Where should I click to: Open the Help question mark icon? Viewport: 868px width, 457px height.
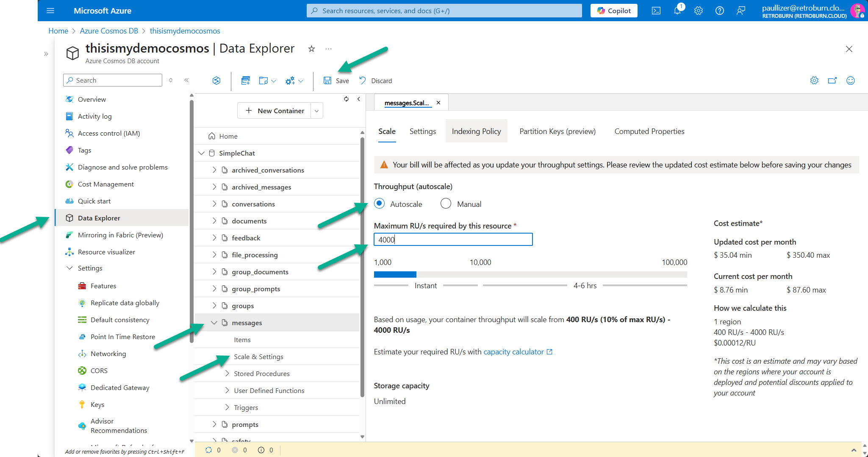719,11
